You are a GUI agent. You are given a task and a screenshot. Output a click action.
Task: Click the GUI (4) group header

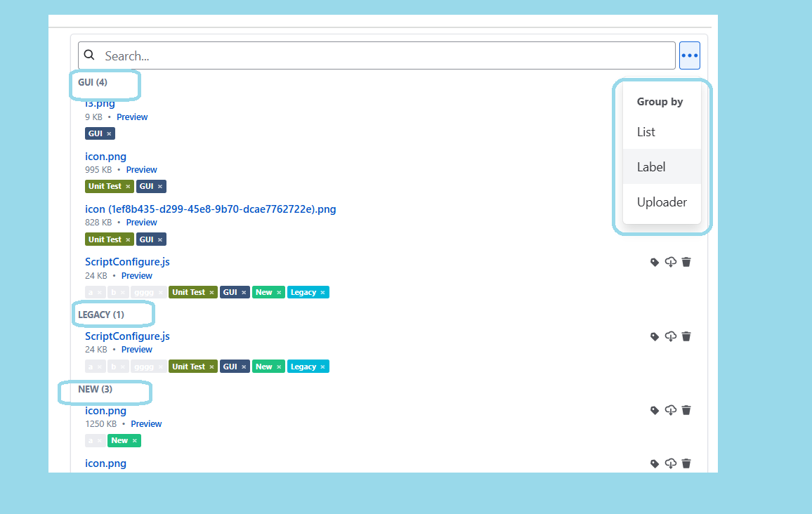click(x=93, y=82)
